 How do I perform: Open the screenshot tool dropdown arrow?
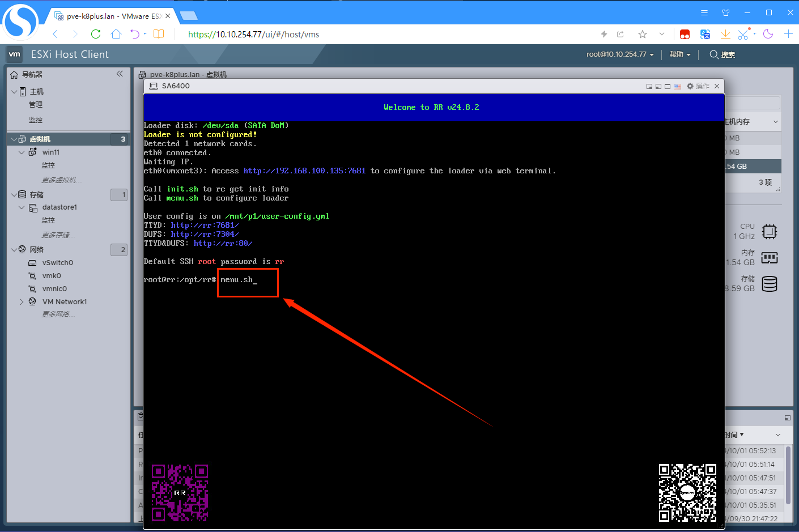click(x=755, y=33)
